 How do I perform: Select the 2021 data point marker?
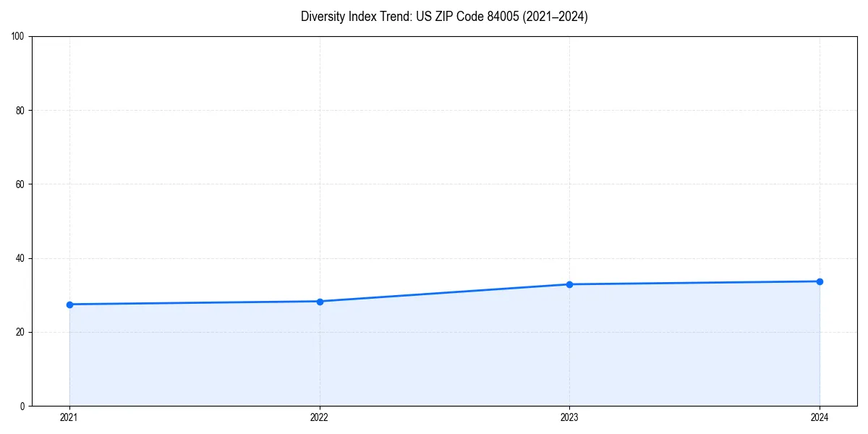[69, 305]
